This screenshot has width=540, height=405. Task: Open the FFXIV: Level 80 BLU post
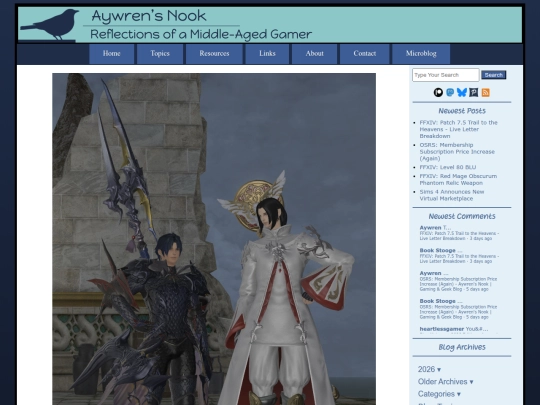coord(448,167)
